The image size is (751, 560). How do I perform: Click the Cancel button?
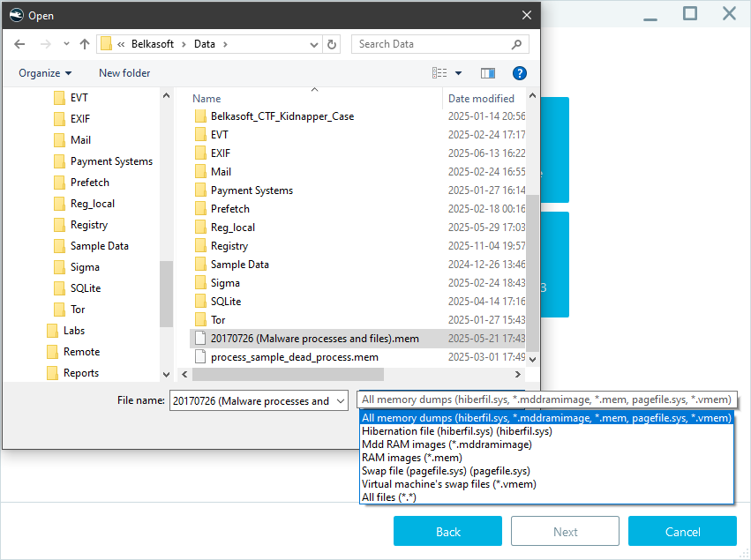click(681, 531)
